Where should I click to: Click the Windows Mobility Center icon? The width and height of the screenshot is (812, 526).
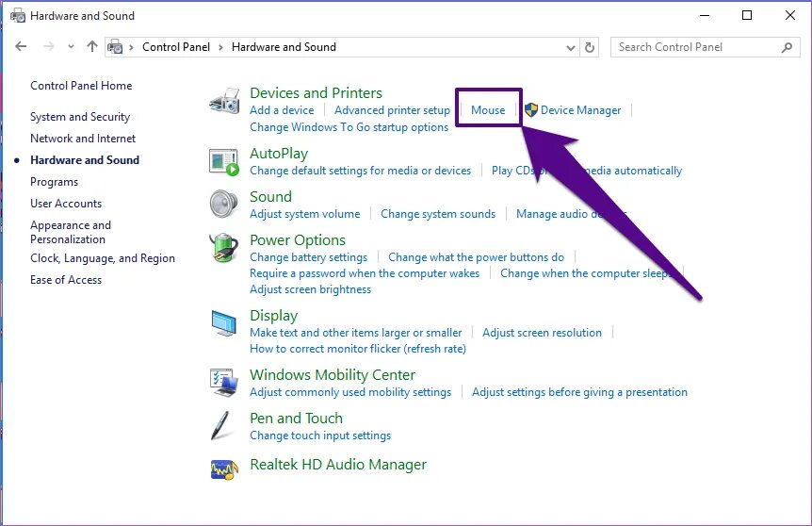(224, 382)
